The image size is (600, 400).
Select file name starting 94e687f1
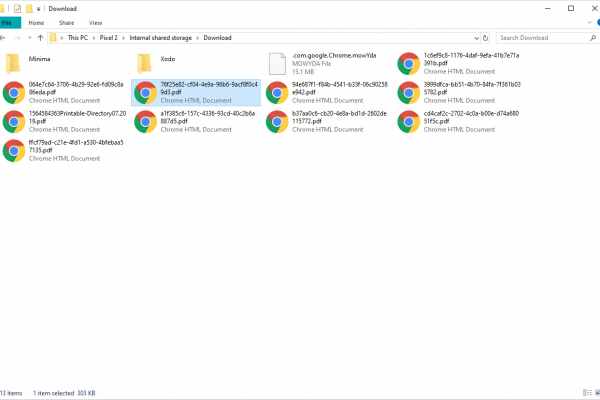tap(340, 88)
